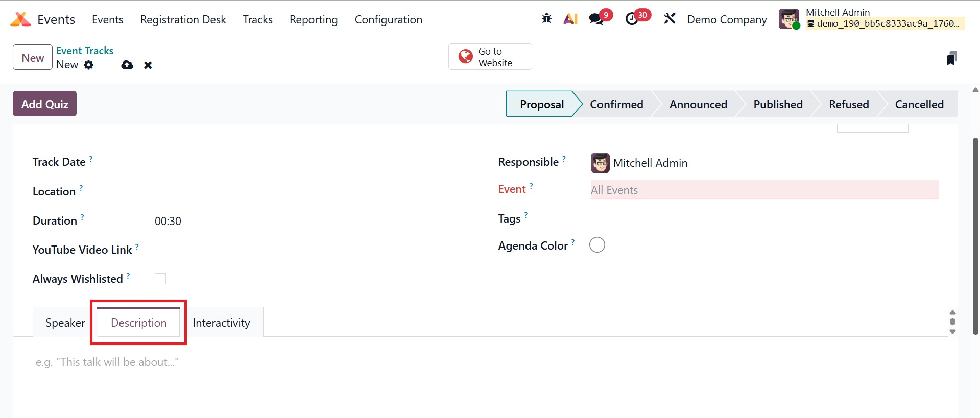Switch to the Speaker tab
Viewport: 980px width, 418px height.
pyautogui.click(x=65, y=323)
